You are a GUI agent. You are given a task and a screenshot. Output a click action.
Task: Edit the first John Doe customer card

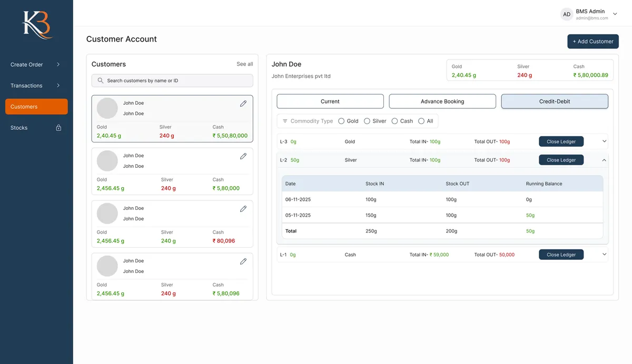tap(243, 104)
